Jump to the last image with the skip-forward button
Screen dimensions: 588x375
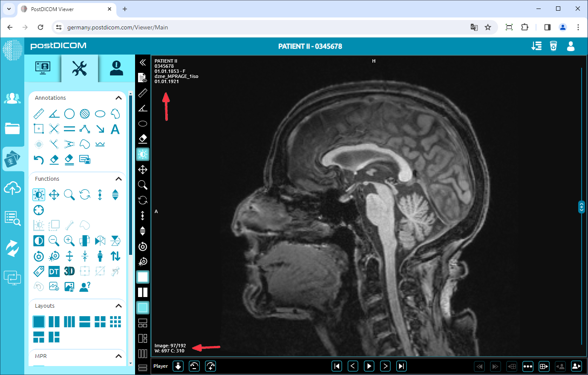pyautogui.click(x=401, y=366)
